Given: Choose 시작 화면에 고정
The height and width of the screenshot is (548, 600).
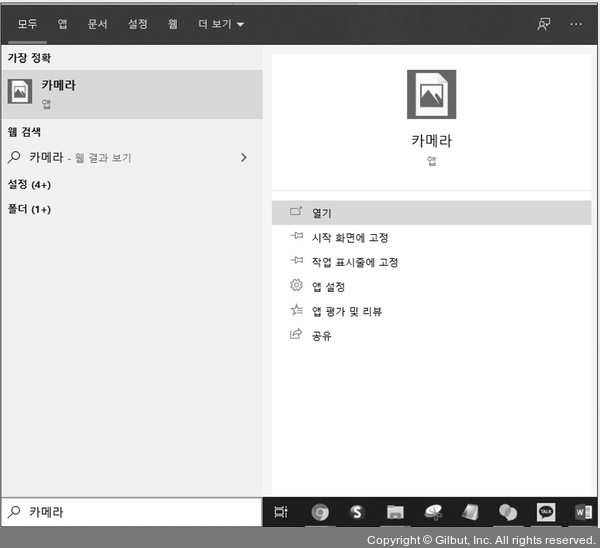Looking at the screenshot, I should pyautogui.click(x=349, y=238).
